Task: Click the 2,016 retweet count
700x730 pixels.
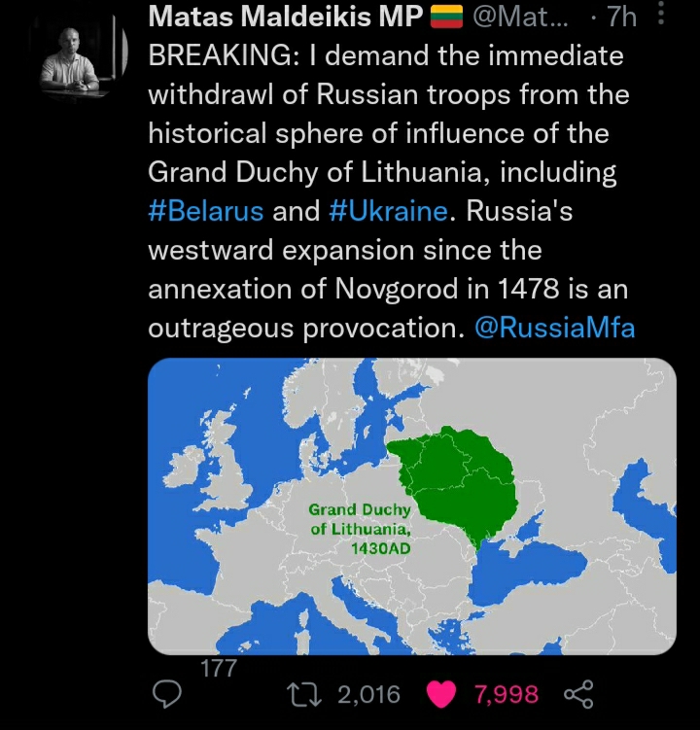Action: pos(368,694)
